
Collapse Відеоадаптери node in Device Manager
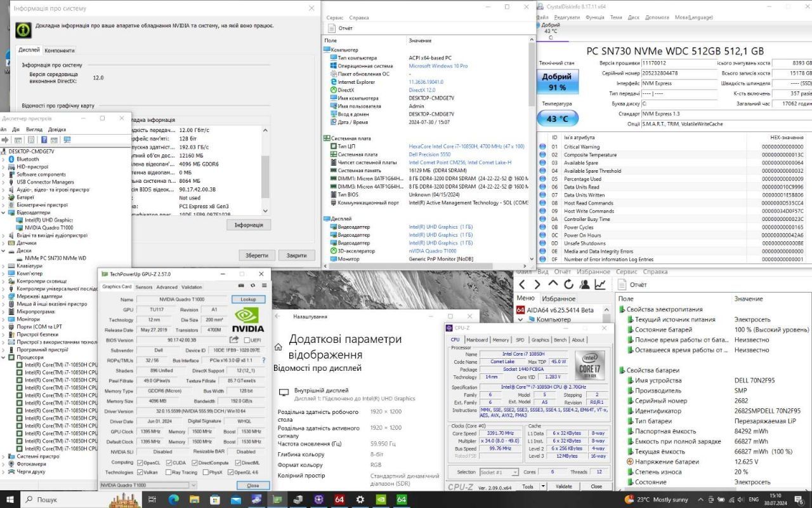pos(4,213)
